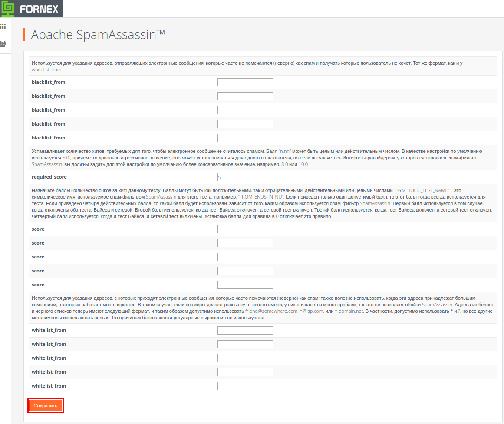Focus the fourth score input field
The height and width of the screenshot is (424, 504).
pos(245,271)
